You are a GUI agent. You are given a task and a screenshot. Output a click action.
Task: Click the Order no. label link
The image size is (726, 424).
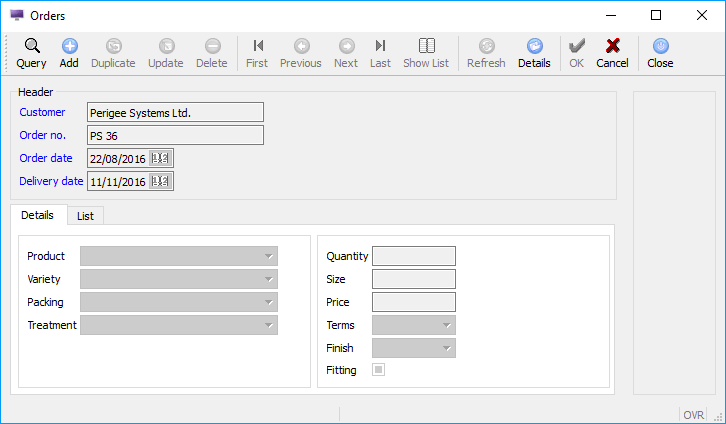(42, 135)
